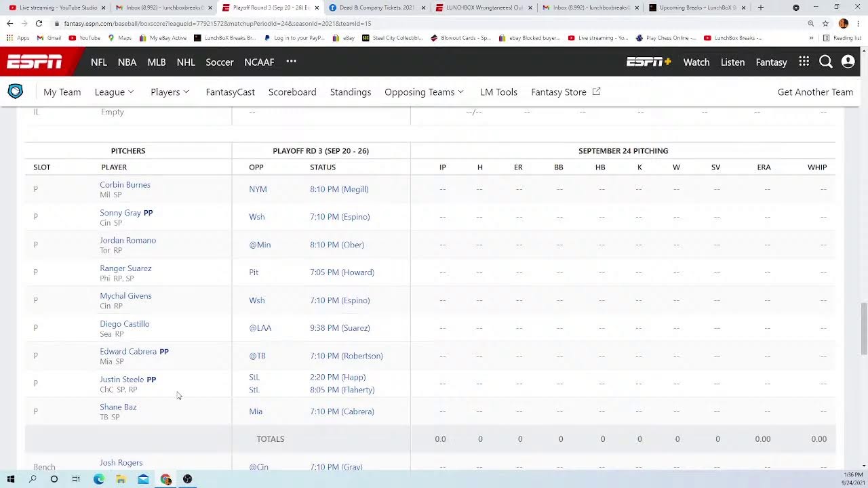Click the fantasy league shield logo
The width and height of the screenshot is (868, 488).
16,91
